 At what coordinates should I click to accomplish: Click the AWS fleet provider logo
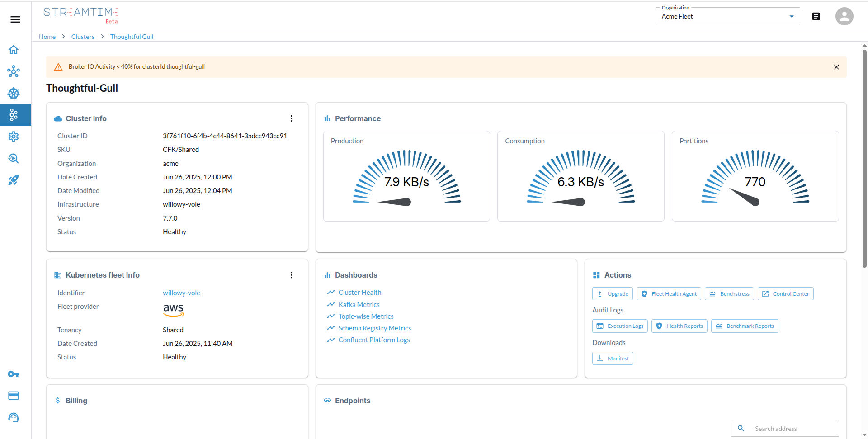173,310
